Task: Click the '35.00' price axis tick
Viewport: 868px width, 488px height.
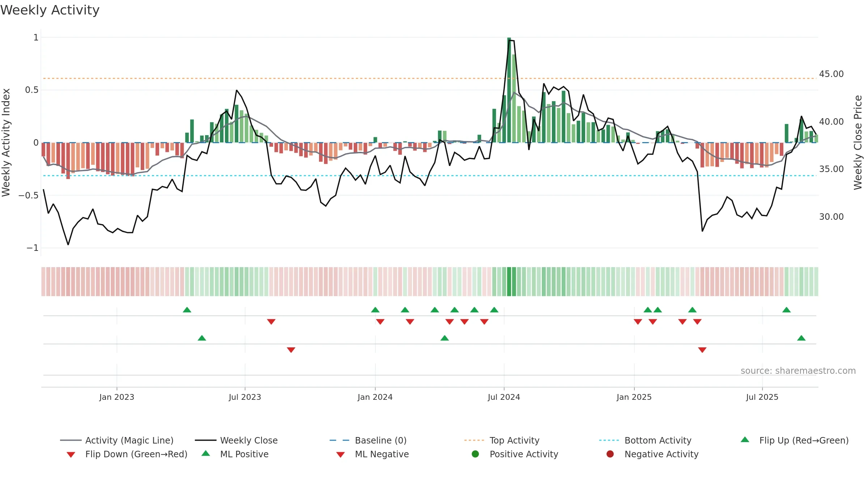Action: click(x=831, y=169)
